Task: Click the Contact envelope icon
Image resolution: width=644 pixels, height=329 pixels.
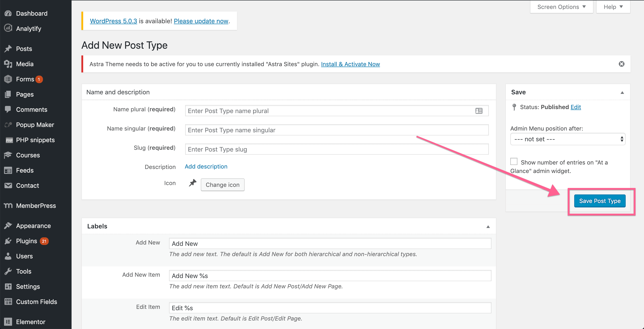Action: tap(8, 186)
